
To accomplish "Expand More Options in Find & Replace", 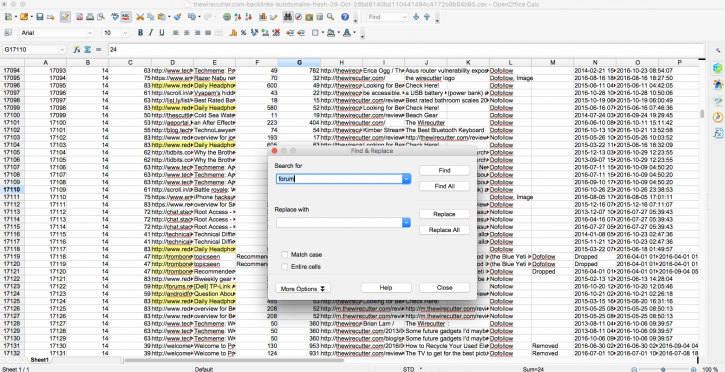I will point(303,288).
